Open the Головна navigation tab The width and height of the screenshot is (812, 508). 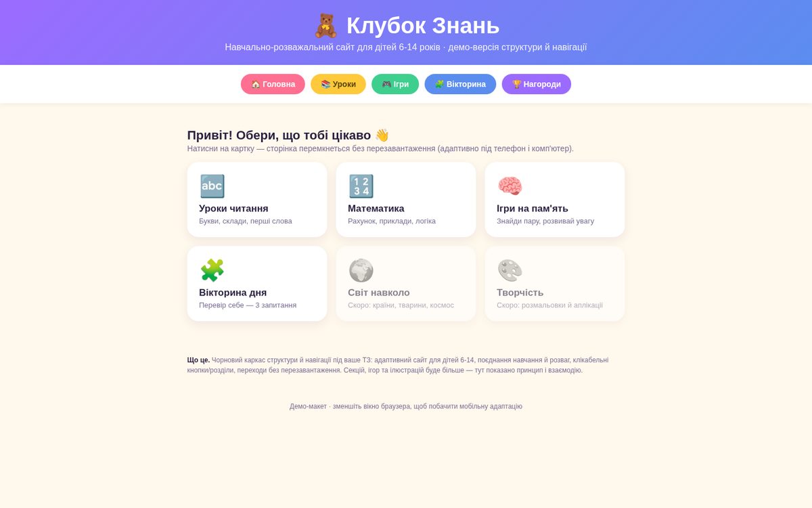click(x=273, y=84)
